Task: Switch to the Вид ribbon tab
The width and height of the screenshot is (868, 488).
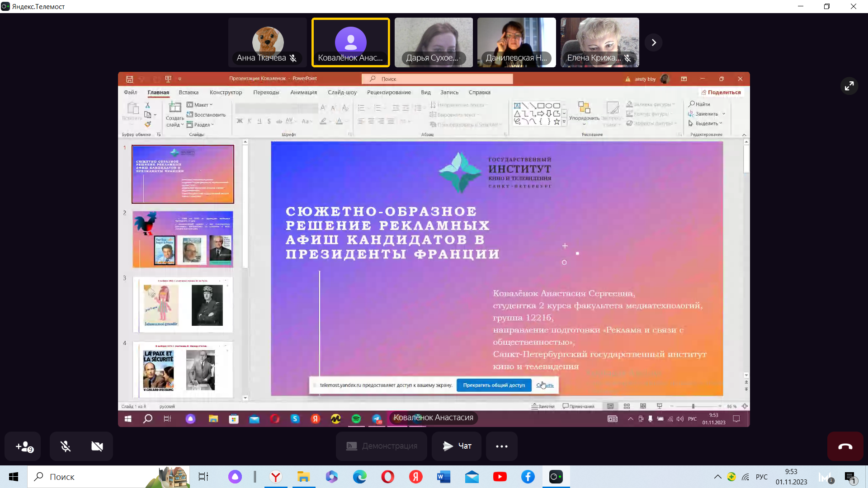Action: (426, 92)
